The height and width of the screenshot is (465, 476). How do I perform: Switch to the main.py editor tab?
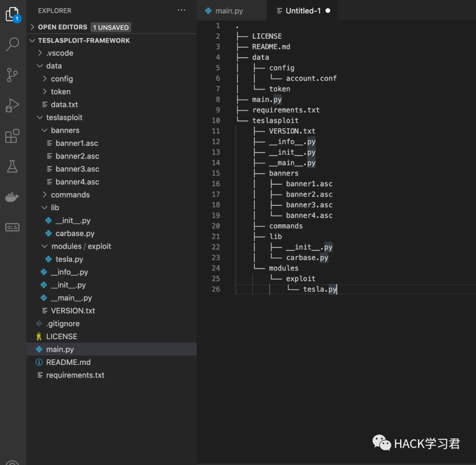[232, 11]
